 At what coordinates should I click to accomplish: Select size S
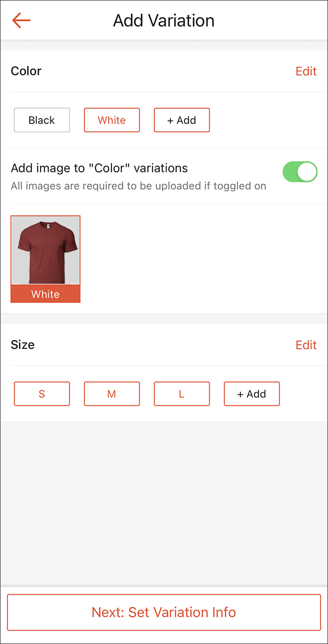click(42, 394)
